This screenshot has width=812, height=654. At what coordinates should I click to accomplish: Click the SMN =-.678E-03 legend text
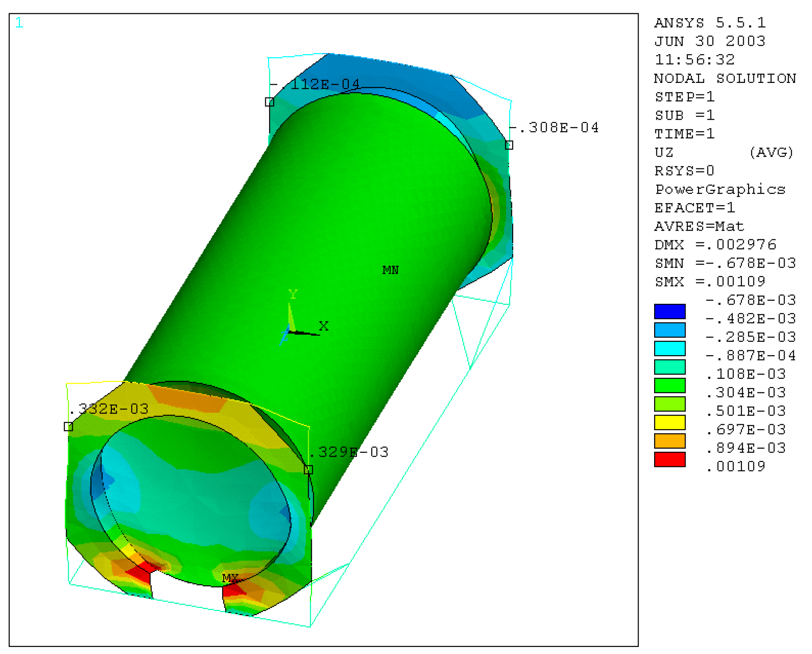click(725, 263)
